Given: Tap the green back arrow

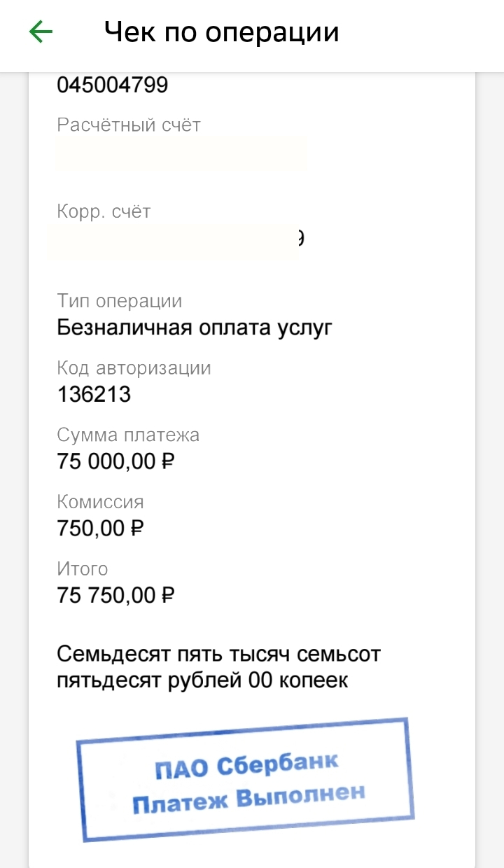Looking at the screenshot, I should pos(41,32).
